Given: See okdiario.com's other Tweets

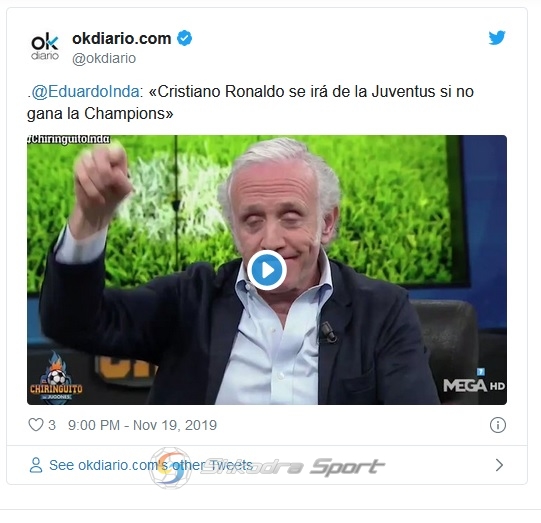Looking at the screenshot, I should tap(151, 465).
